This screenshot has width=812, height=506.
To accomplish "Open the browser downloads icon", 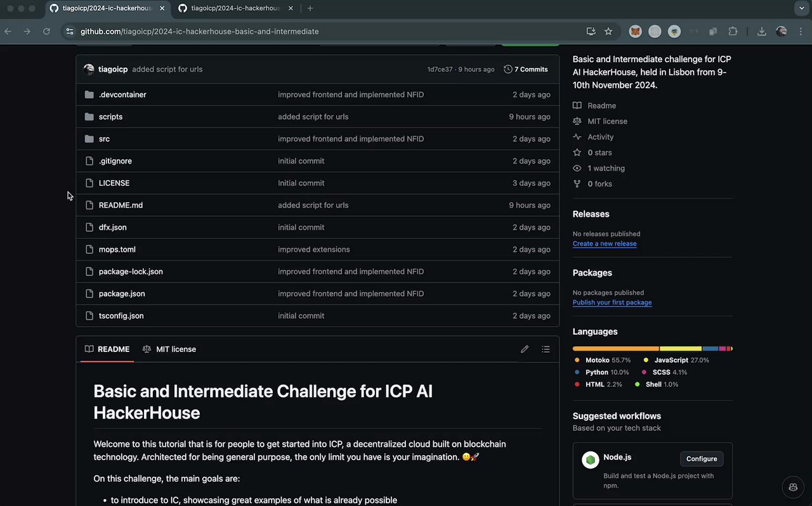I will click(762, 31).
